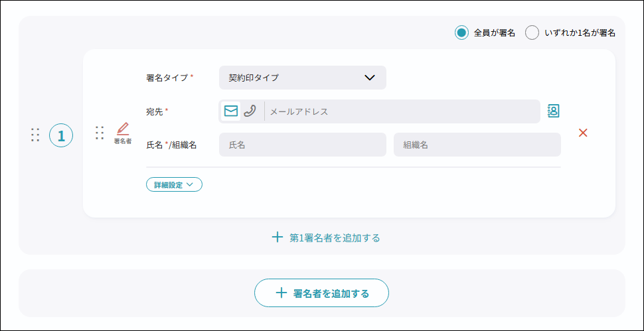
Task: Select the いずれか1名が署名 radio option
Action: click(x=532, y=33)
